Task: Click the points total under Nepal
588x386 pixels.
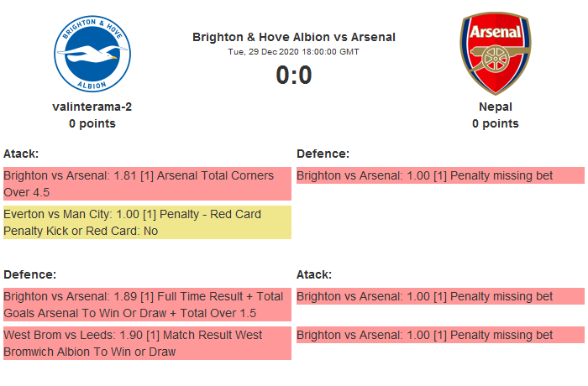Action: (x=495, y=123)
